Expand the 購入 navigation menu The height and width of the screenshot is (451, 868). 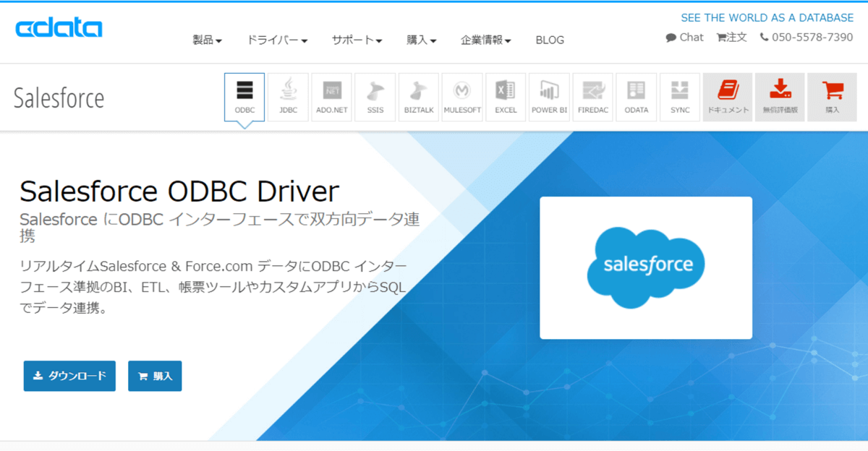coord(422,40)
